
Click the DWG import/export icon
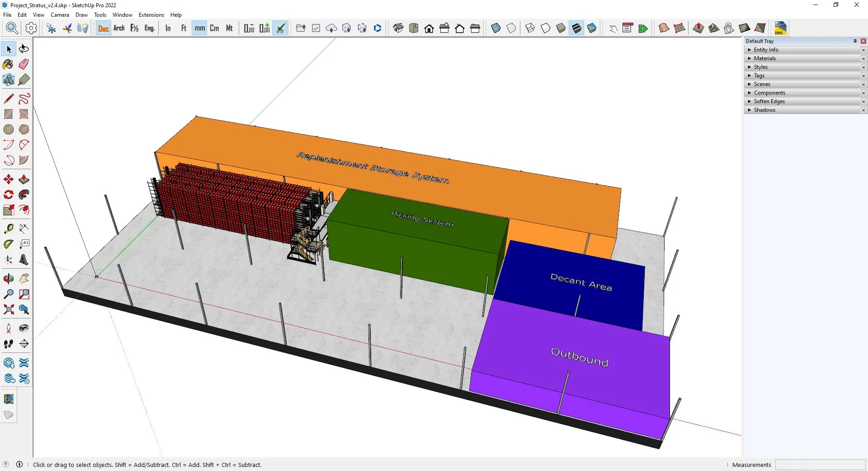(x=780, y=28)
